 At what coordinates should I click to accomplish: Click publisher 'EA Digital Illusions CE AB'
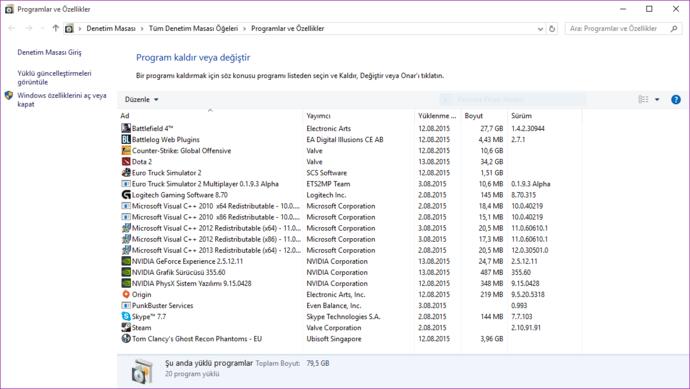click(x=345, y=139)
